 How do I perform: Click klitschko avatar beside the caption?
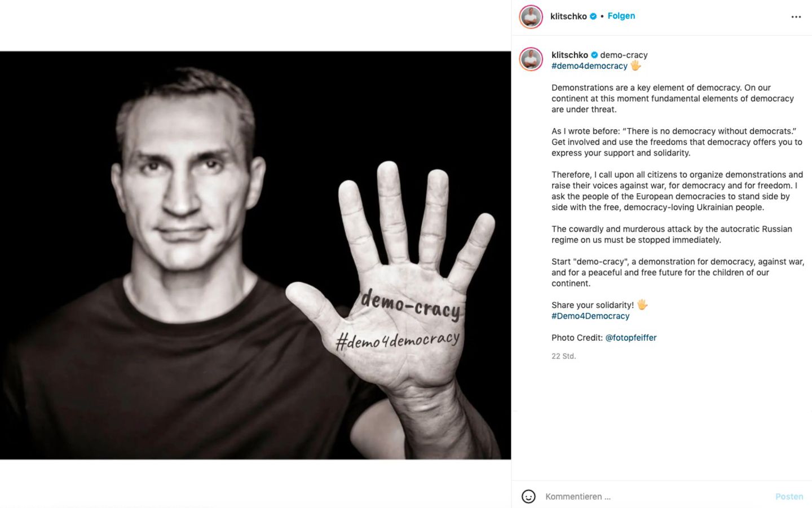point(531,59)
